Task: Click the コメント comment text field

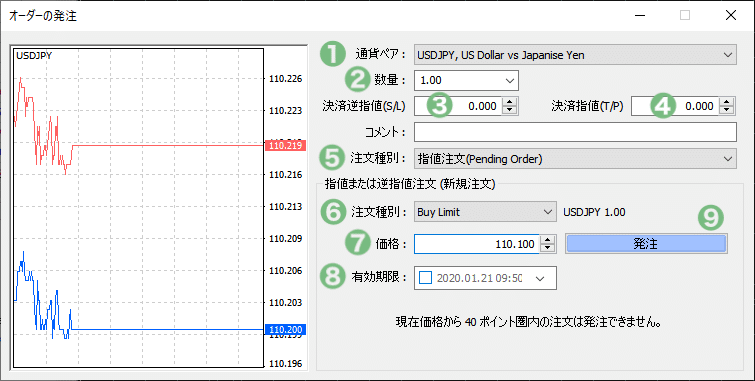Action: pos(575,132)
